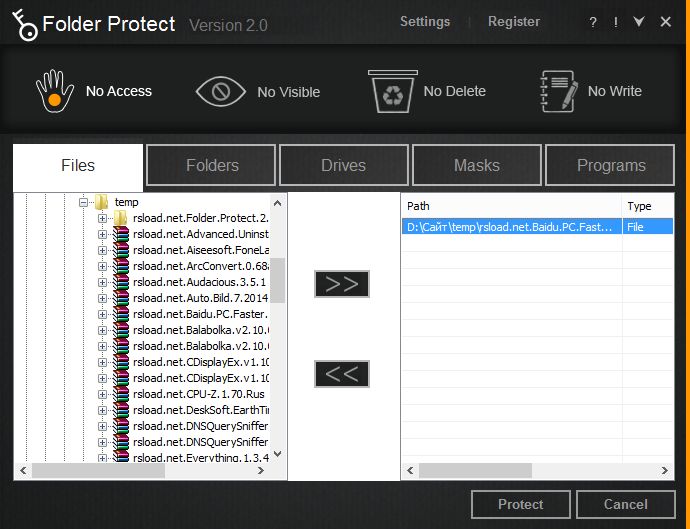690x529 pixels.
Task: Close the Folder Protect window
Action: click(666, 22)
